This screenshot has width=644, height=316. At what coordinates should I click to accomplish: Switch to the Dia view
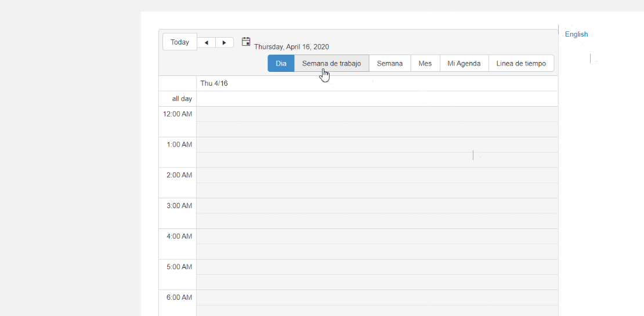pyautogui.click(x=281, y=64)
